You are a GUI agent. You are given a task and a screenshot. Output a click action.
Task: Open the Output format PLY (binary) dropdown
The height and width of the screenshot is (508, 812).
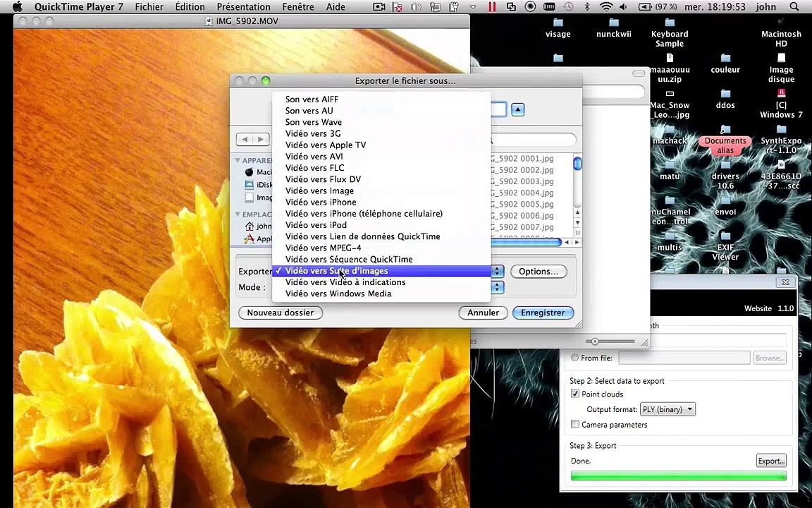(668, 409)
